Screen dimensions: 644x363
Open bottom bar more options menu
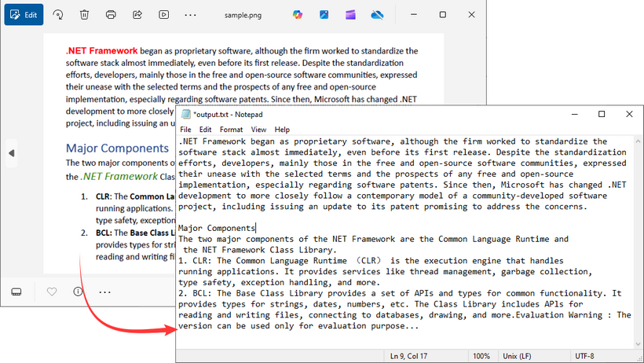104,291
